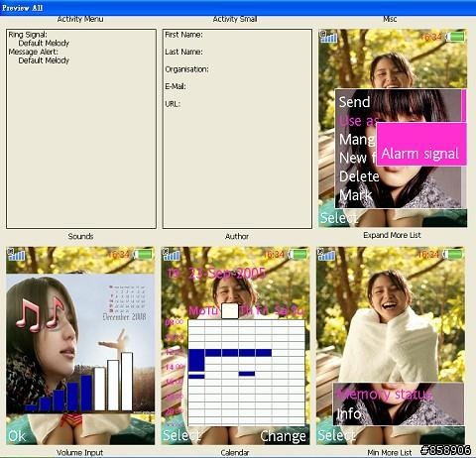The image size is (476, 458).
Task: Click the Author preview panel
Action: (237, 129)
